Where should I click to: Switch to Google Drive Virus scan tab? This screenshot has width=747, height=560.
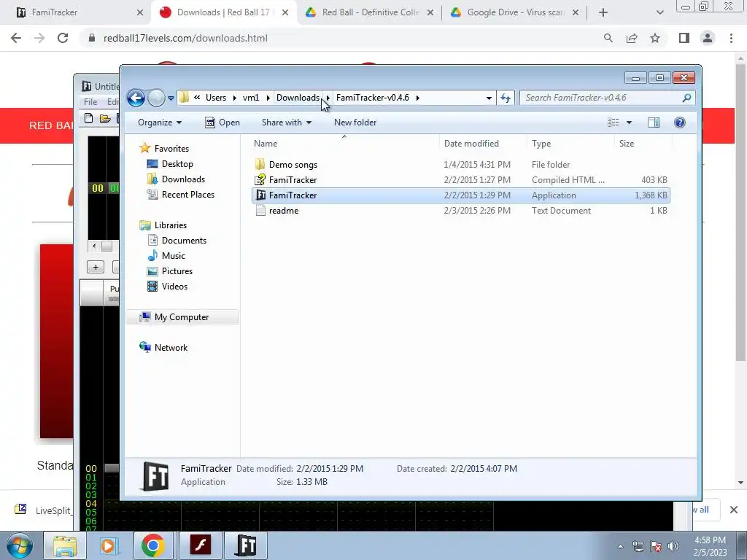pos(516,12)
